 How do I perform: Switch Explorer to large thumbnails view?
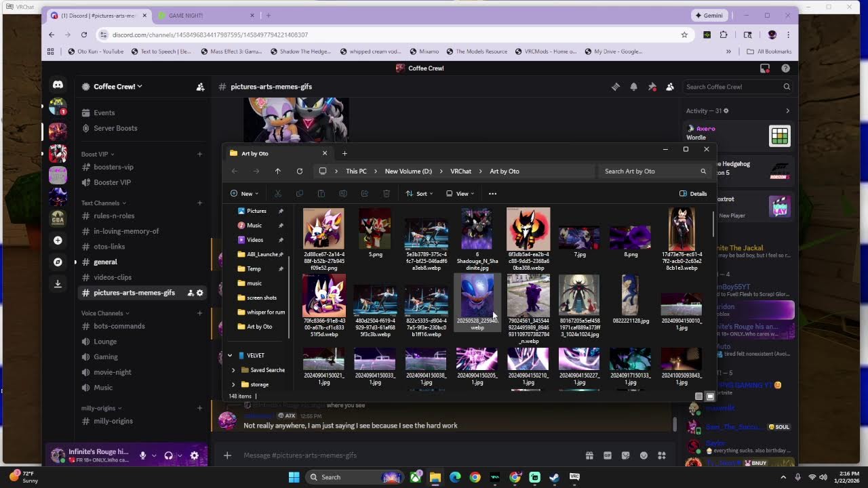(710, 396)
